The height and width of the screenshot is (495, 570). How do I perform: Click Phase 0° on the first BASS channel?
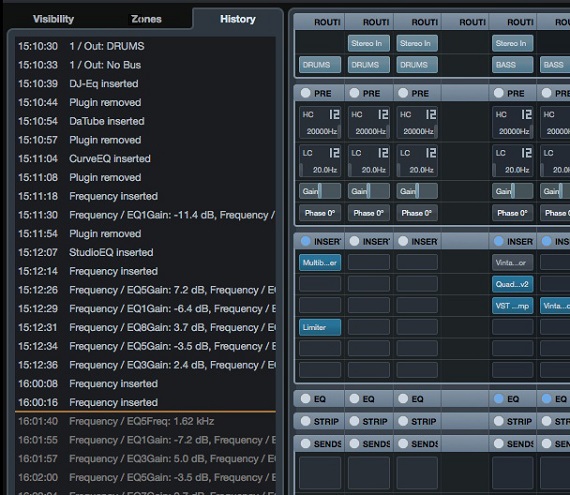pyautogui.click(x=513, y=213)
